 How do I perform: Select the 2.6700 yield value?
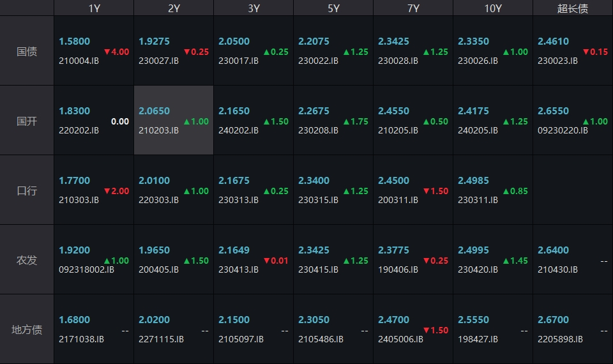coord(553,320)
